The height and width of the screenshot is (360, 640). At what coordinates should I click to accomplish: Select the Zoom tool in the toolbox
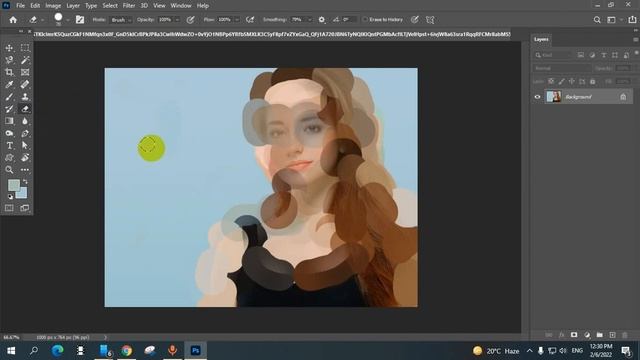point(9,170)
